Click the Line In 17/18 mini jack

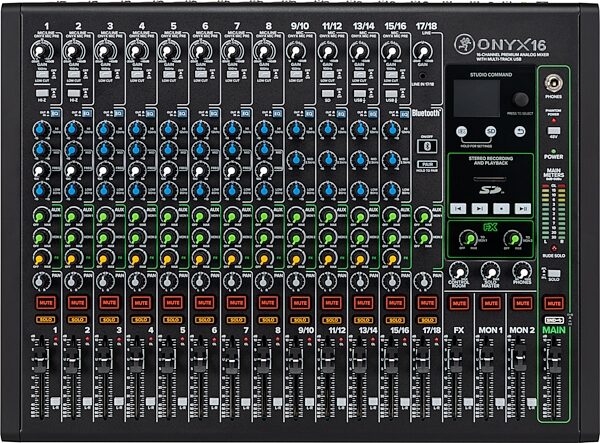422,76
